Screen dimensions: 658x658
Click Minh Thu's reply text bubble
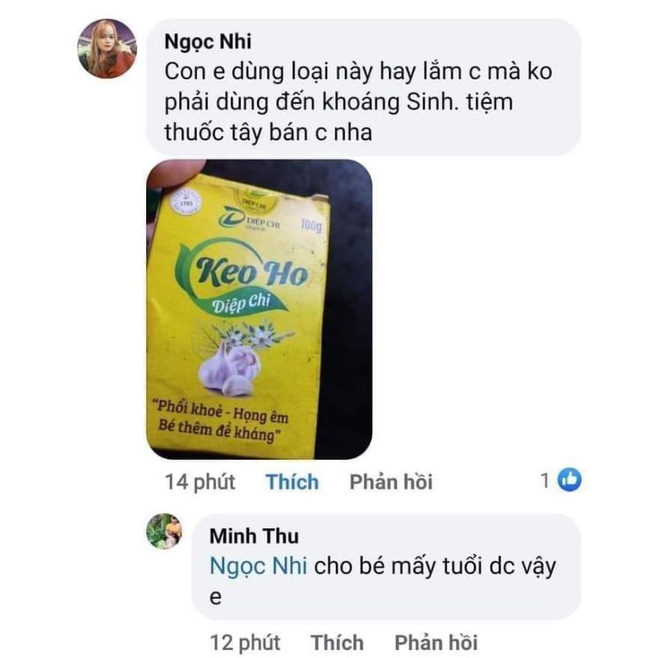pos(386,567)
